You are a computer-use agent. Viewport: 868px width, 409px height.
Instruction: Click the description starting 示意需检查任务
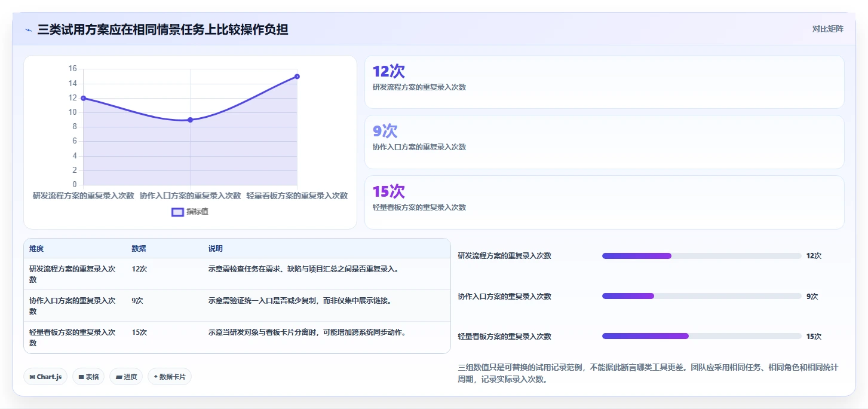click(x=303, y=269)
